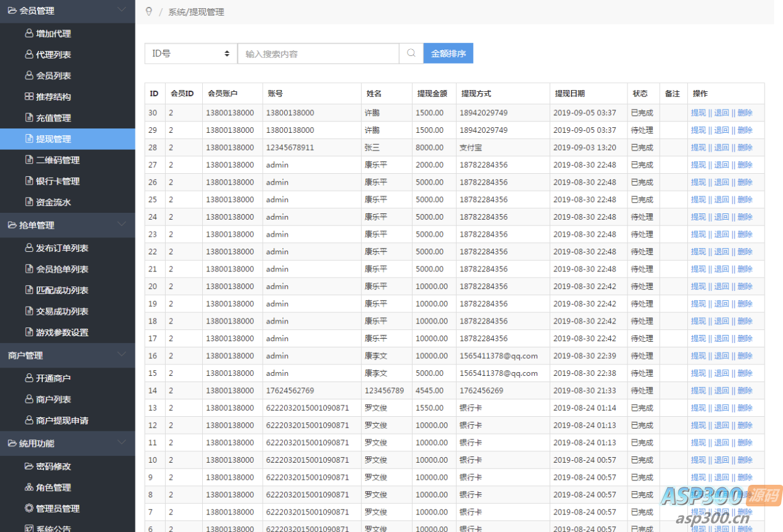
Task: Click the lightbulb icon in breadcrumb
Action: [x=149, y=11]
